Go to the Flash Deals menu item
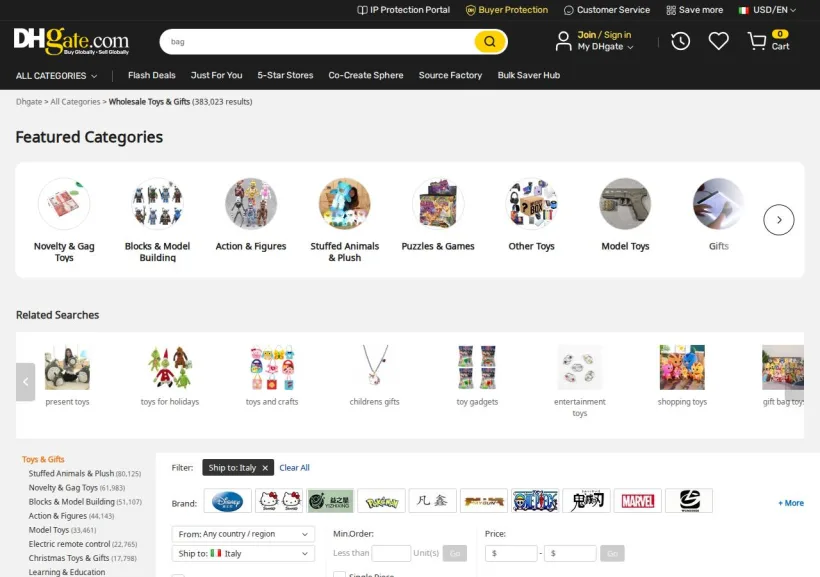Viewport: 820px width, 577px height. (x=152, y=75)
